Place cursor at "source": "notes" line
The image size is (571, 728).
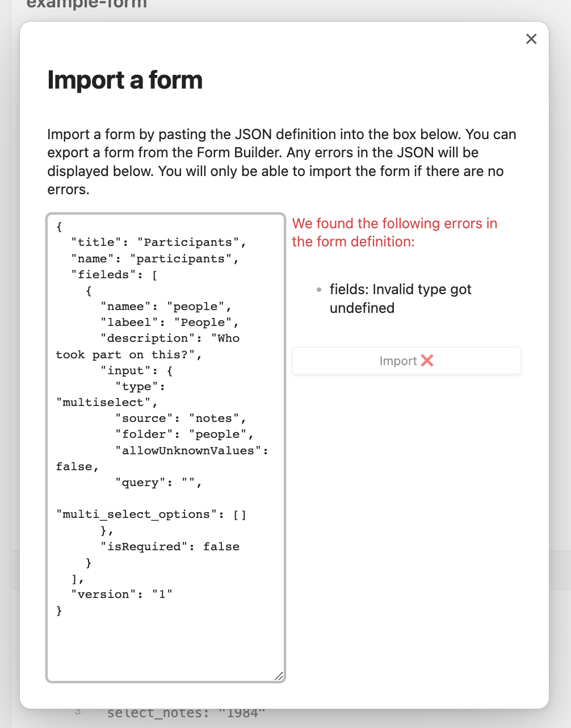(x=181, y=419)
